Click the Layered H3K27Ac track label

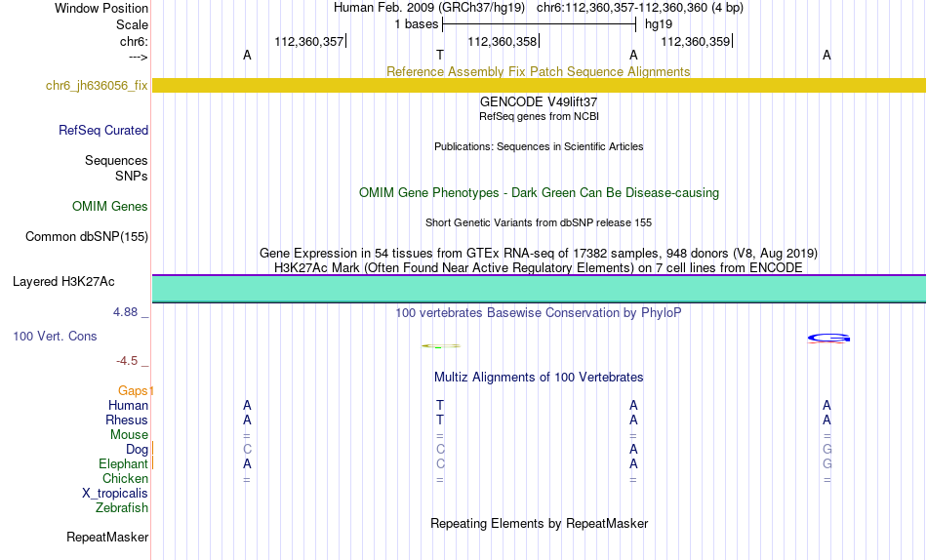point(63,282)
